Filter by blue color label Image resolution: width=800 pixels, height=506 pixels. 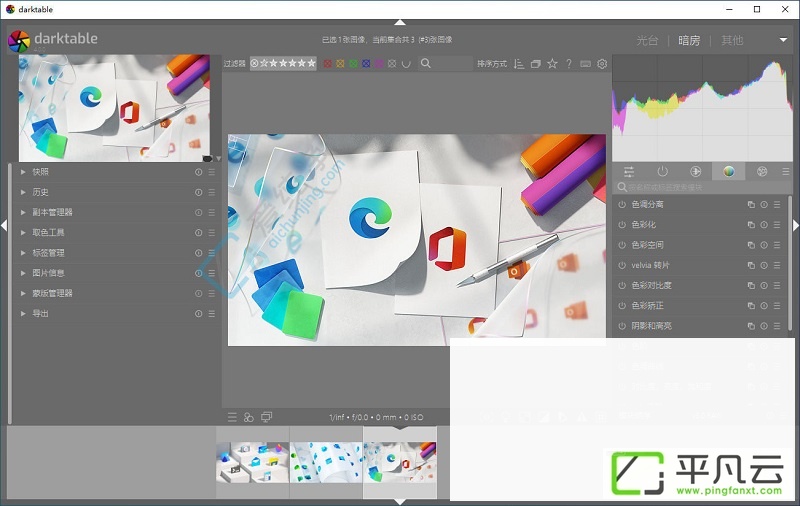(x=366, y=64)
